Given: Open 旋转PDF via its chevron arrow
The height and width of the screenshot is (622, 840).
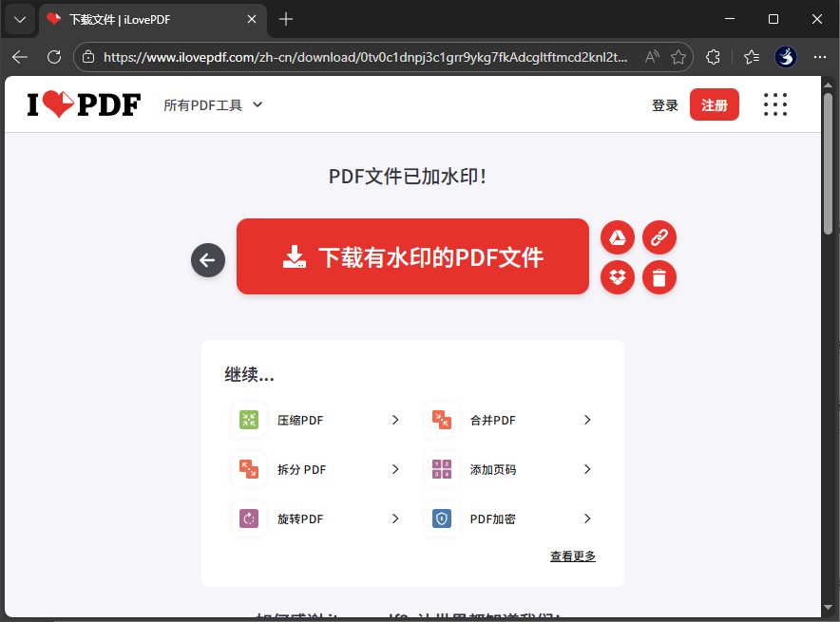Looking at the screenshot, I should pos(395,518).
